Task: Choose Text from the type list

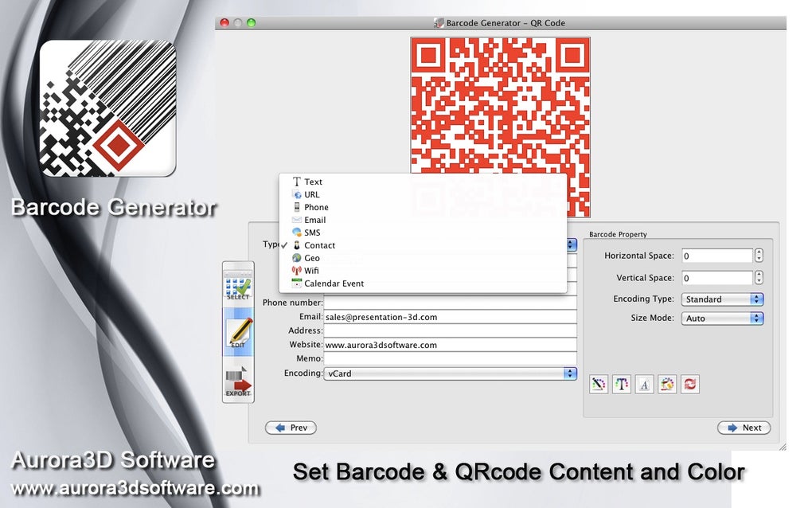Action: point(423,182)
